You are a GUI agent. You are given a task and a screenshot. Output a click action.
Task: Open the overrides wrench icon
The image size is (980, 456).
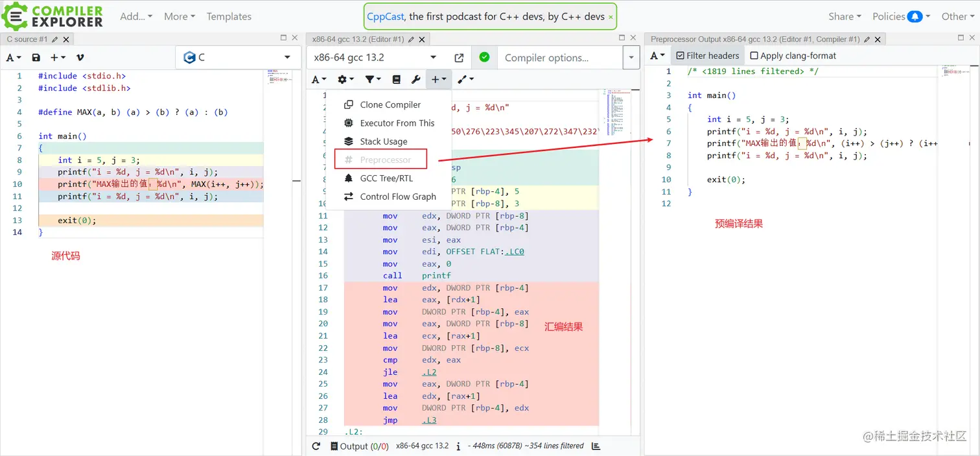pyautogui.click(x=416, y=79)
